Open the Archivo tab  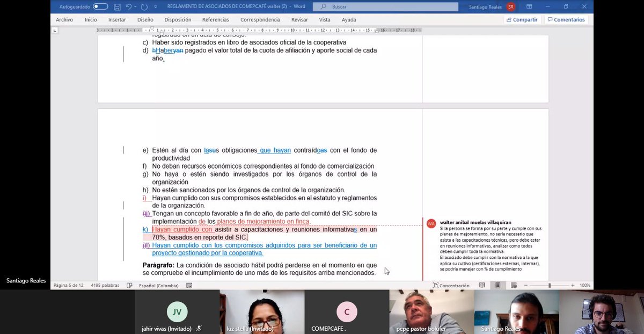click(64, 20)
